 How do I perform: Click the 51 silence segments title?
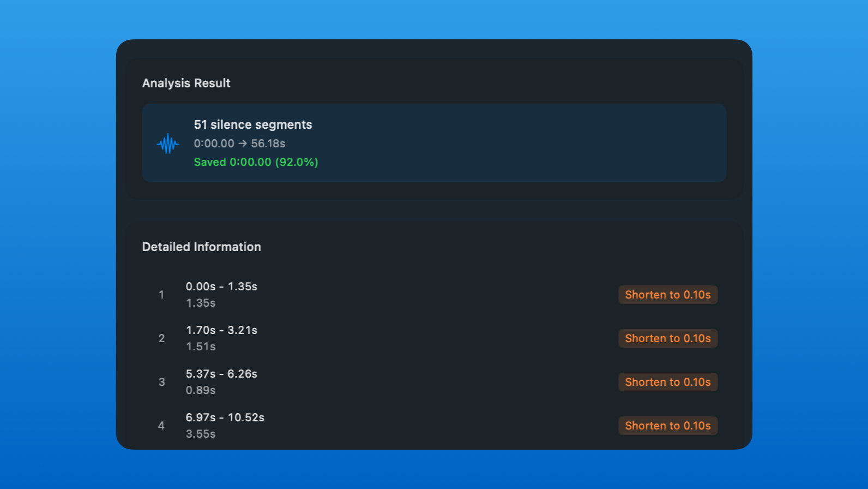pyautogui.click(x=253, y=124)
